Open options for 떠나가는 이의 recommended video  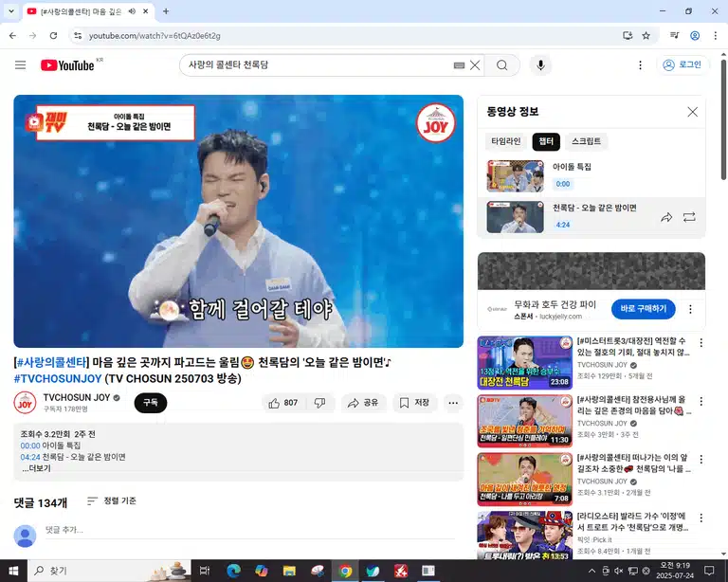701,460
